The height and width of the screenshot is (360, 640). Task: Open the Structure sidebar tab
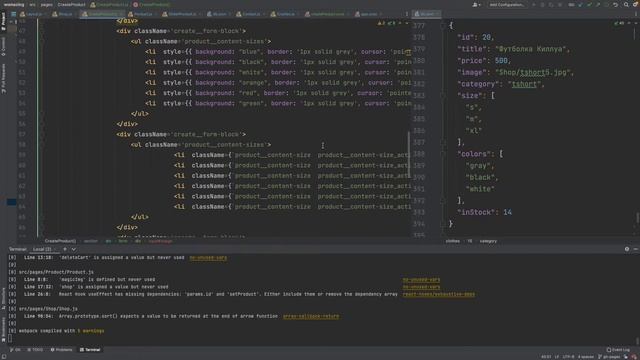pyautogui.click(x=3, y=300)
